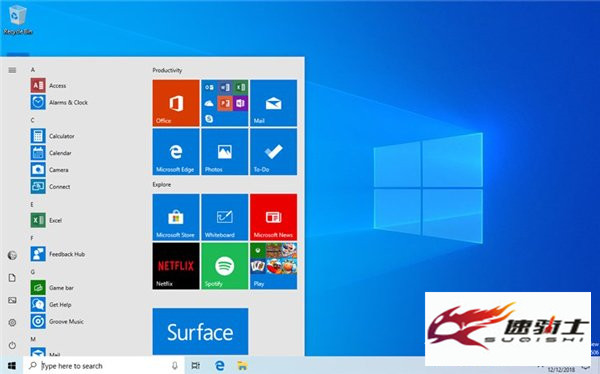Expand the Start menu hamburger button
The width and height of the screenshot is (600, 374).
12,70
